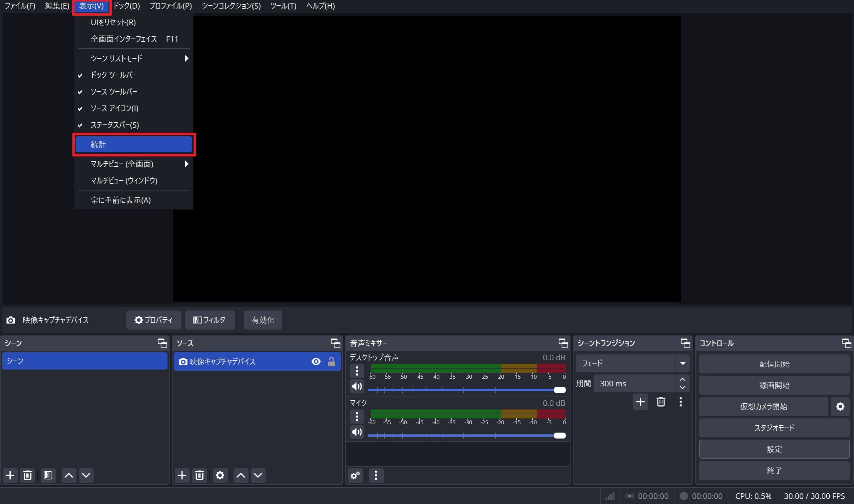Viewport: 854px width, 504px height.
Task: Open scene filters icon in Scenes dock
Action: click(x=48, y=475)
